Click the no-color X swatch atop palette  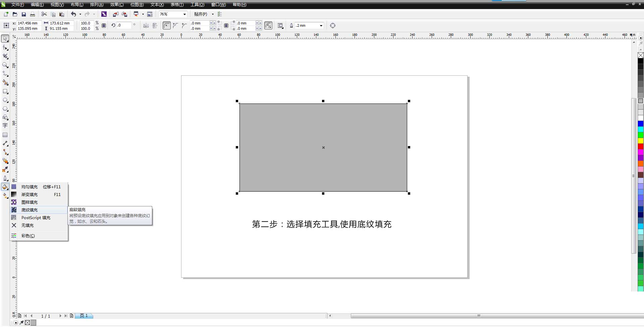641,55
